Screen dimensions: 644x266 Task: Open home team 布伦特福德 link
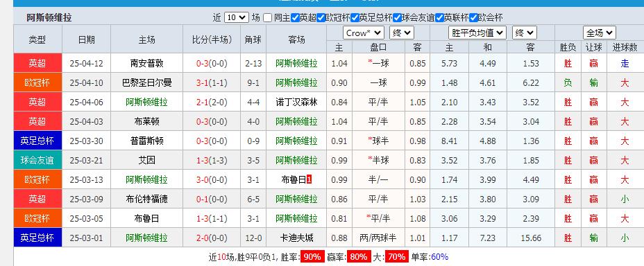[146, 199]
